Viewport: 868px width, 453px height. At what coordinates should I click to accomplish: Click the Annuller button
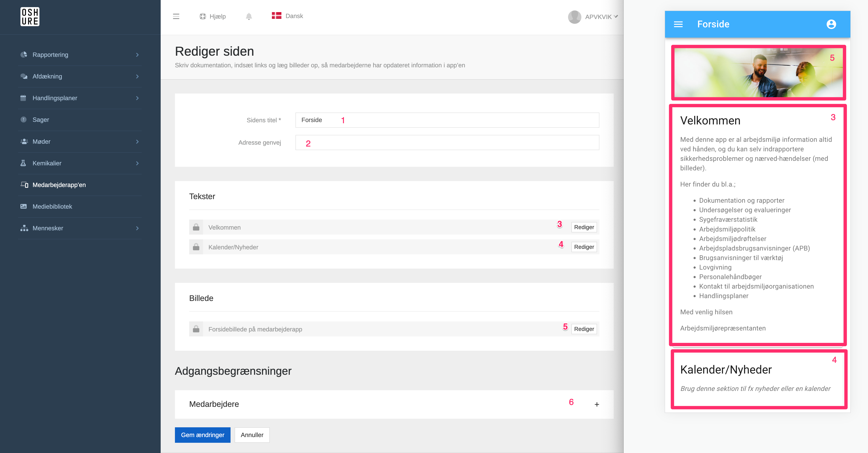click(252, 435)
